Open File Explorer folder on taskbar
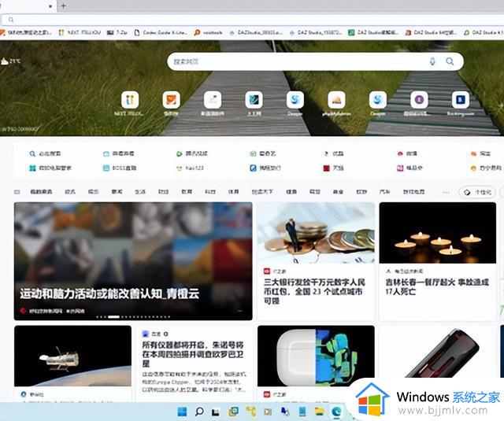 click(320, 412)
